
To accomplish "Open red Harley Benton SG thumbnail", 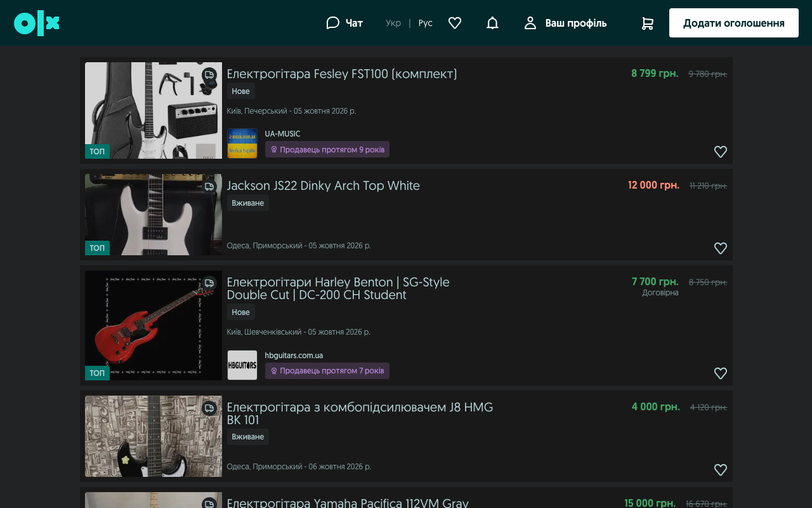I will pos(154,326).
